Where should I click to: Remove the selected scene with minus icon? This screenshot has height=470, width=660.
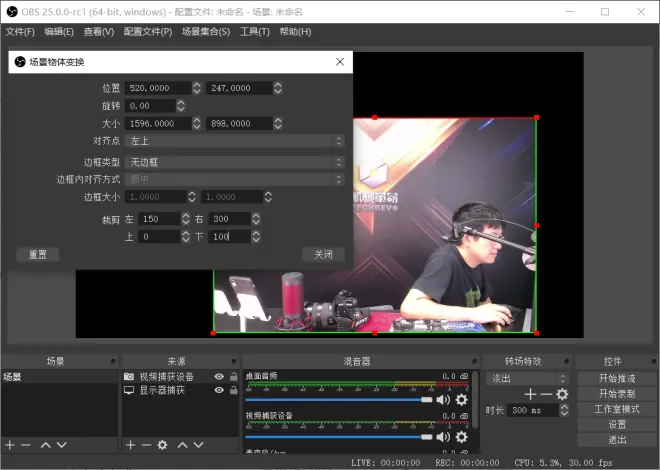click(26, 445)
